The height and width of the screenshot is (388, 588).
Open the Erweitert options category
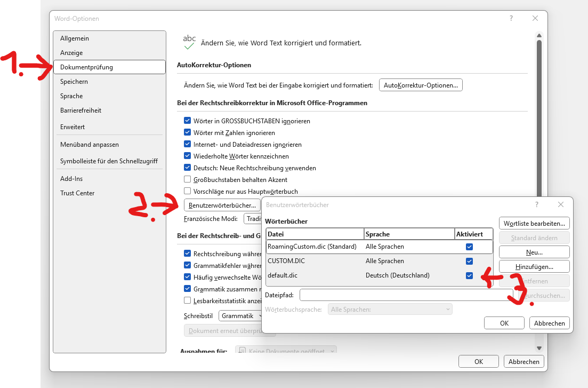[109, 127]
